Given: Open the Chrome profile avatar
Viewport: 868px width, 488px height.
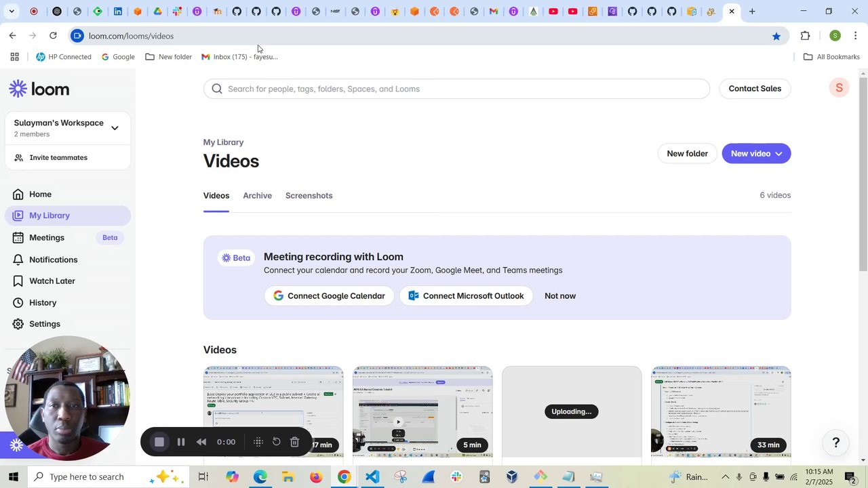Looking at the screenshot, I should (x=835, y=36).
